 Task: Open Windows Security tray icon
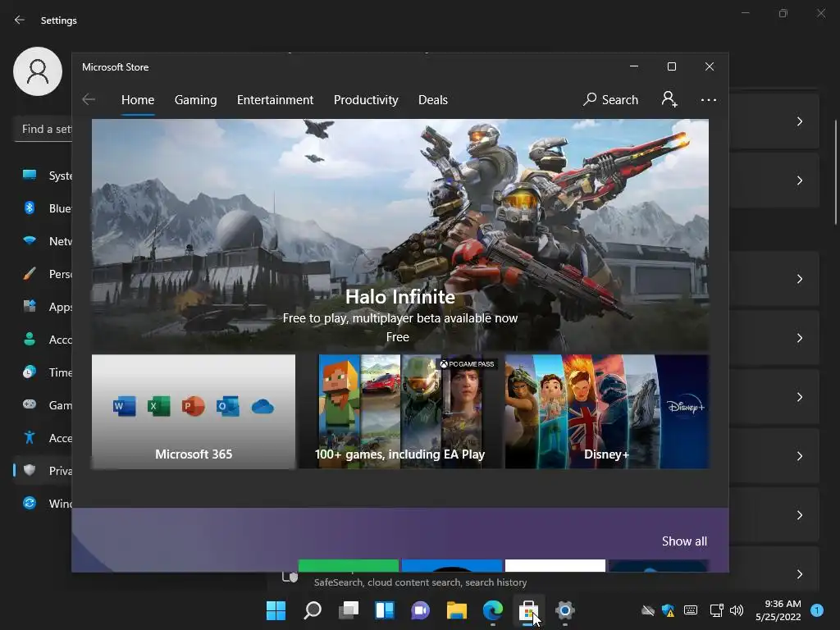tap(668, 610)
